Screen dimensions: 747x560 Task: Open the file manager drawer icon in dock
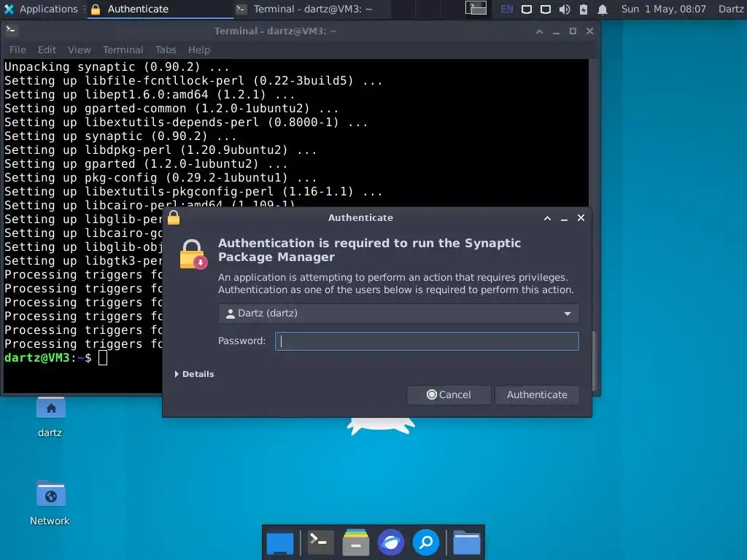tap(355, 542)
